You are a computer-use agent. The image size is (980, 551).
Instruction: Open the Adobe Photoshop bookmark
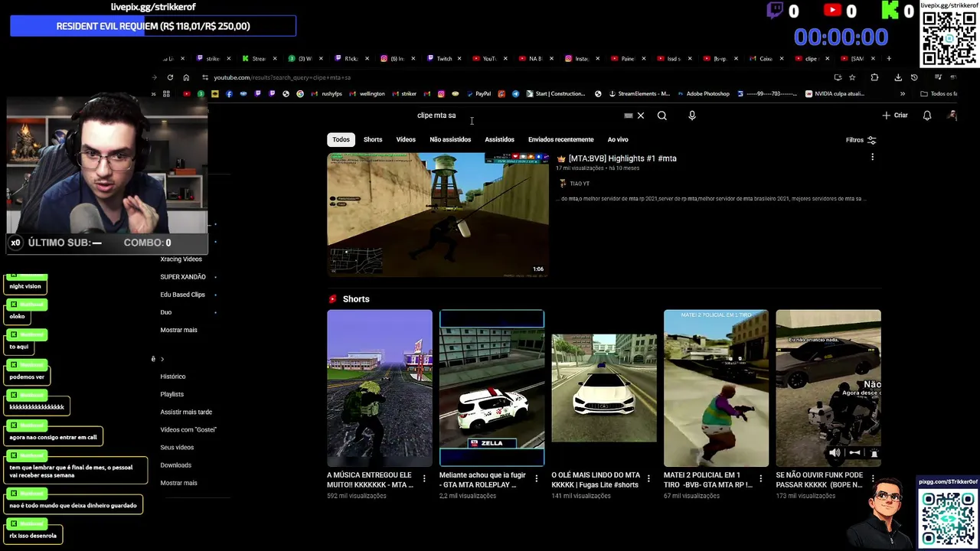point(703,93)
